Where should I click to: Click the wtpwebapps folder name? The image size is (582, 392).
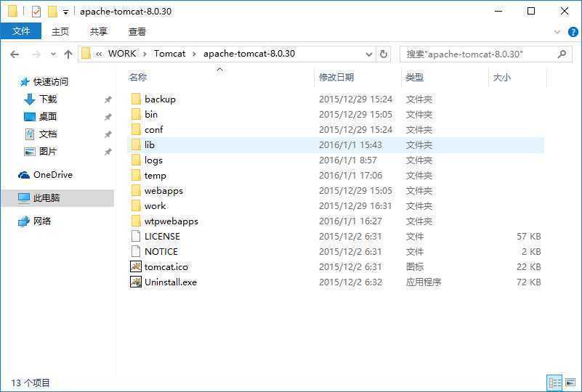[x=171, y=221]
